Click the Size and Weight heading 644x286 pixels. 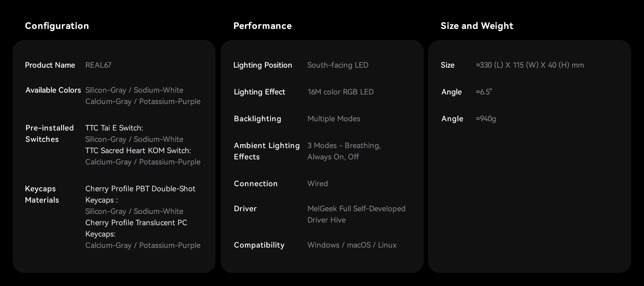point(477,26)
